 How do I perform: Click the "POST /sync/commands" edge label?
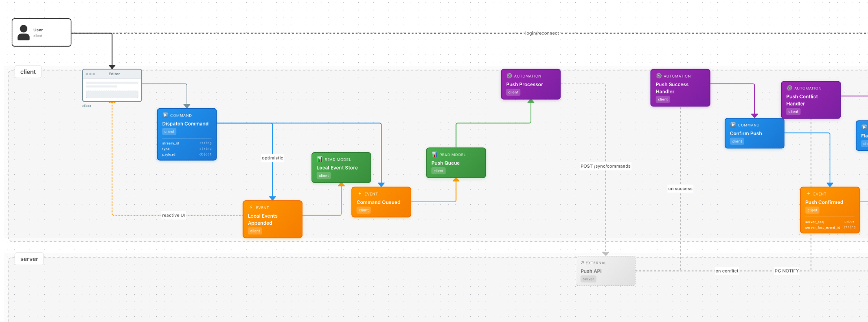click(605, 166)
